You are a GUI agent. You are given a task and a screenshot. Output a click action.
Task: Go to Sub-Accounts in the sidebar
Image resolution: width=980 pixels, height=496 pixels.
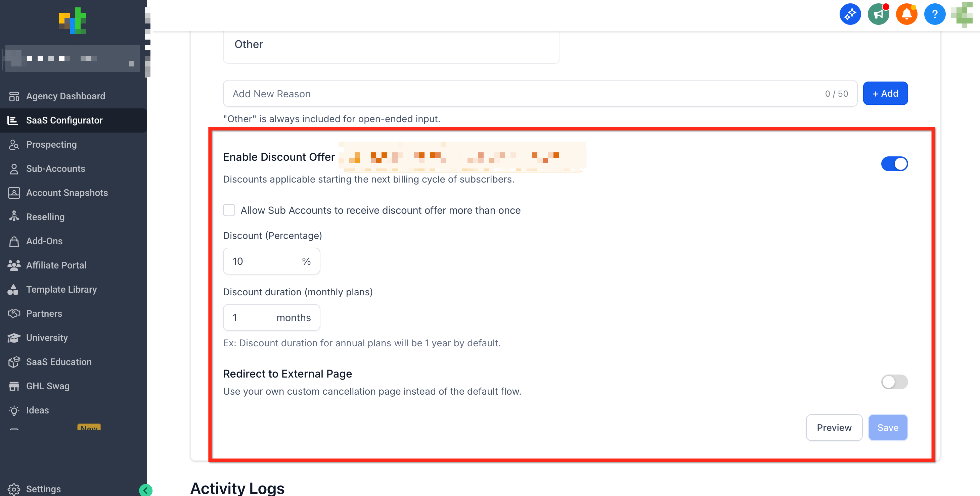click(55, 168)
